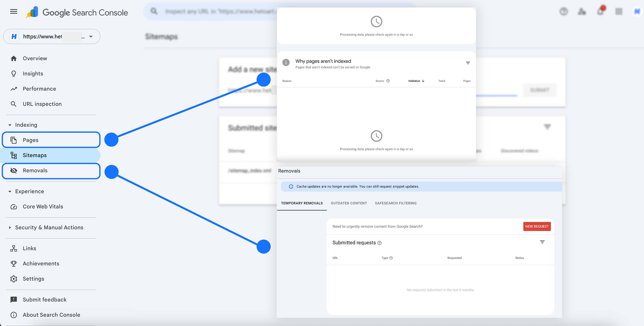The height and width of the screenshot is (326, 644).
Task: Open the help question mark icon
Action: pos(564,12)
